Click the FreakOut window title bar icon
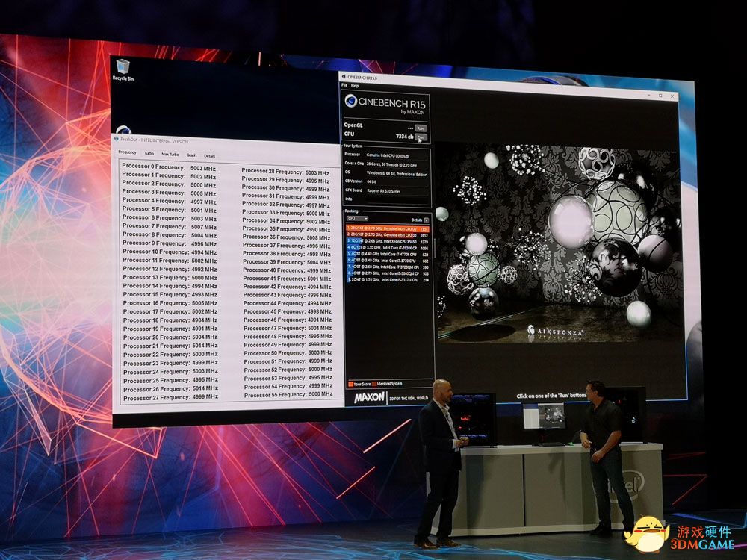 (x=117, y=139)
